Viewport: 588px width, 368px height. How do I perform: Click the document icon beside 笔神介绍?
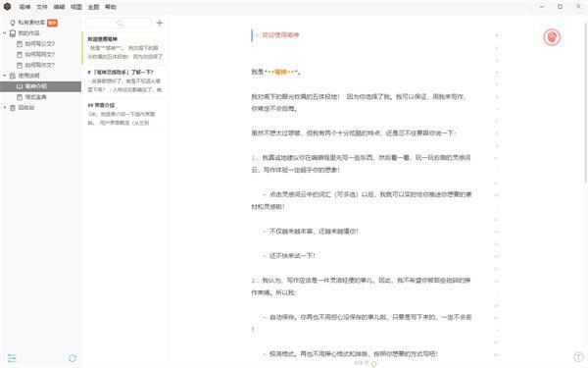[20, 86]
